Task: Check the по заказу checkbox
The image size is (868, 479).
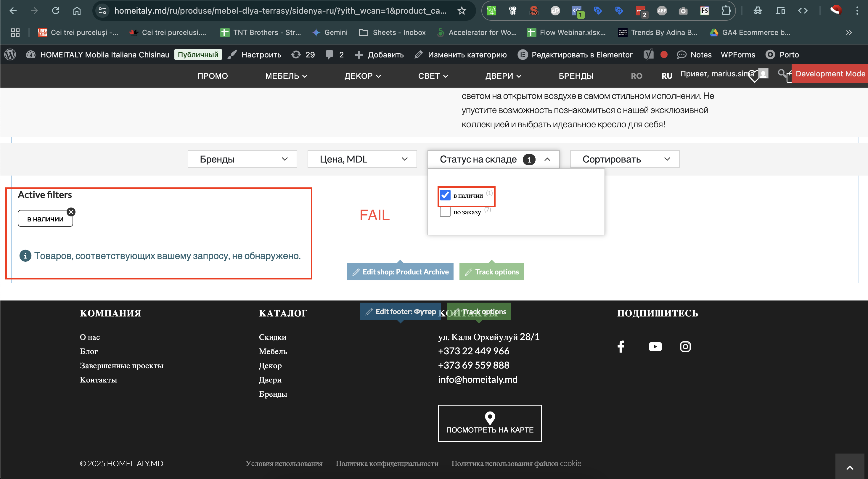Action: 445,212
